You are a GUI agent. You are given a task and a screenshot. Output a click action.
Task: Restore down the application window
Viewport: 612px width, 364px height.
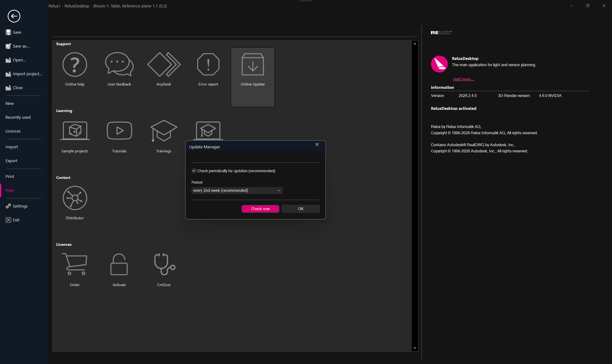pos(587,6)
